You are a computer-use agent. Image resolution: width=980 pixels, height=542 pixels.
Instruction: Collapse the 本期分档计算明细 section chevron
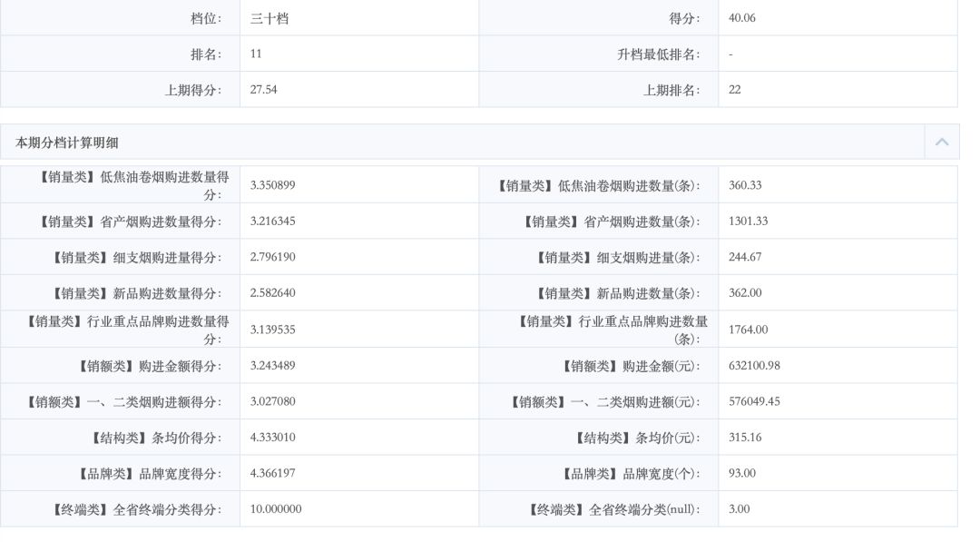[941, 143]
